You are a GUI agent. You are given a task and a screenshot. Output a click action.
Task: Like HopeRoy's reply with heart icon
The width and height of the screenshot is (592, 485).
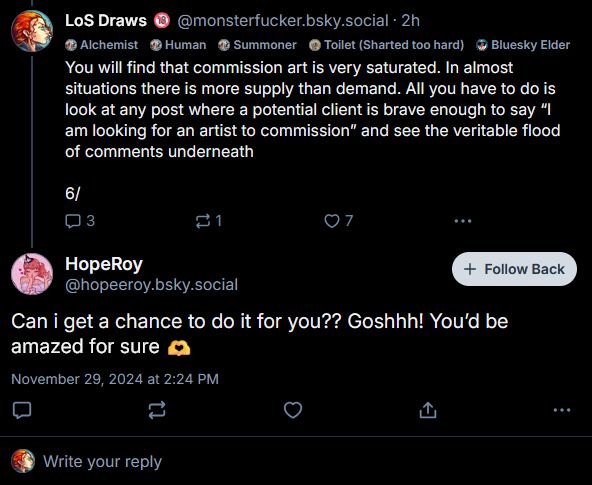click(x=293, y=410)
